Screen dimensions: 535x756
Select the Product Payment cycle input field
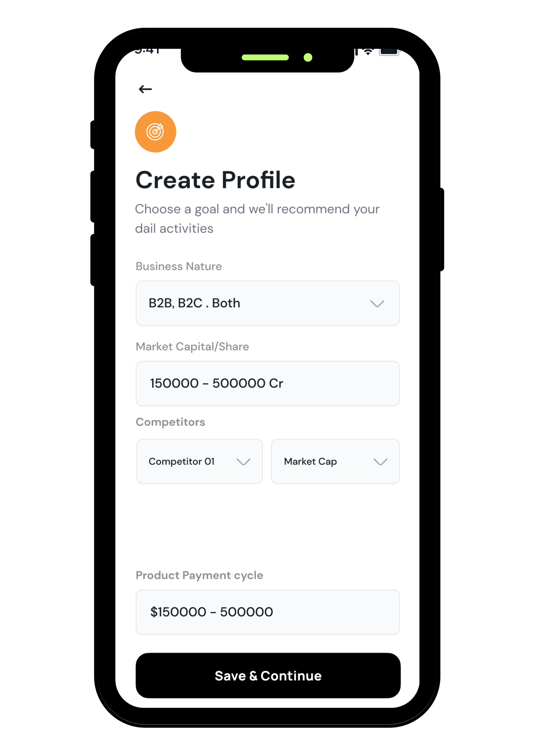tap(267, 612)
